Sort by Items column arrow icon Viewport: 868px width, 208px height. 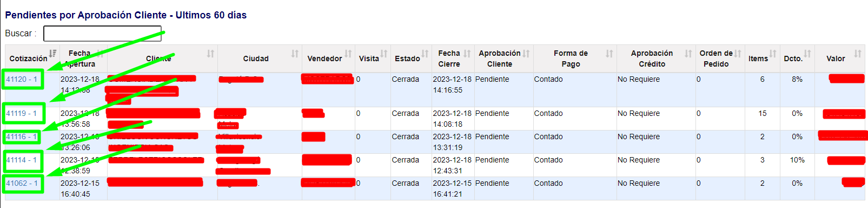(x=773, y=53)
